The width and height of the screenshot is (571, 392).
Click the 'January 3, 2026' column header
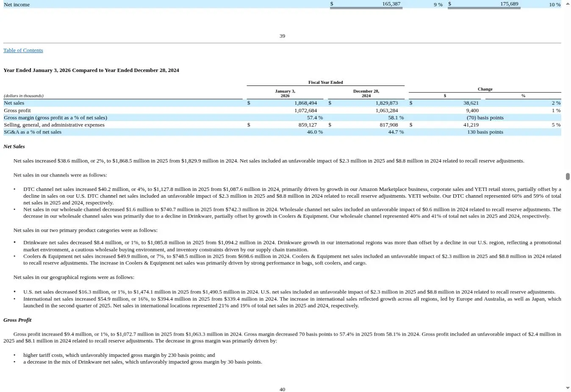[x=285, y=94]
